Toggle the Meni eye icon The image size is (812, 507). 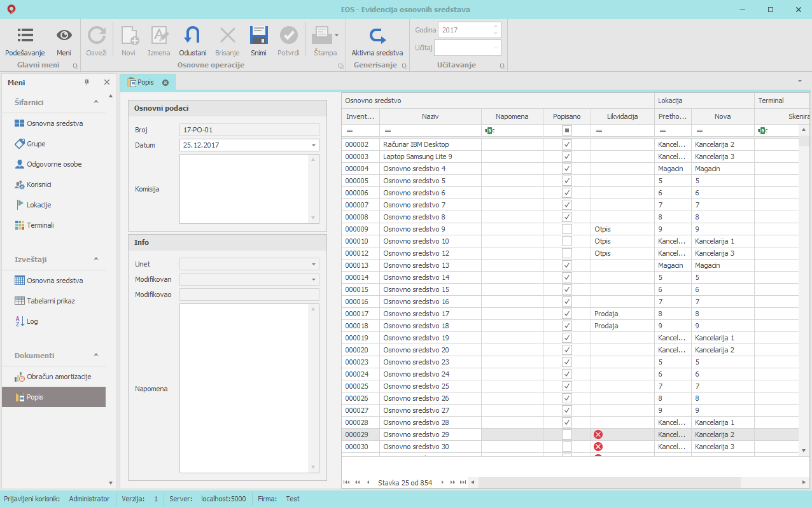click(x=64, y=42)
